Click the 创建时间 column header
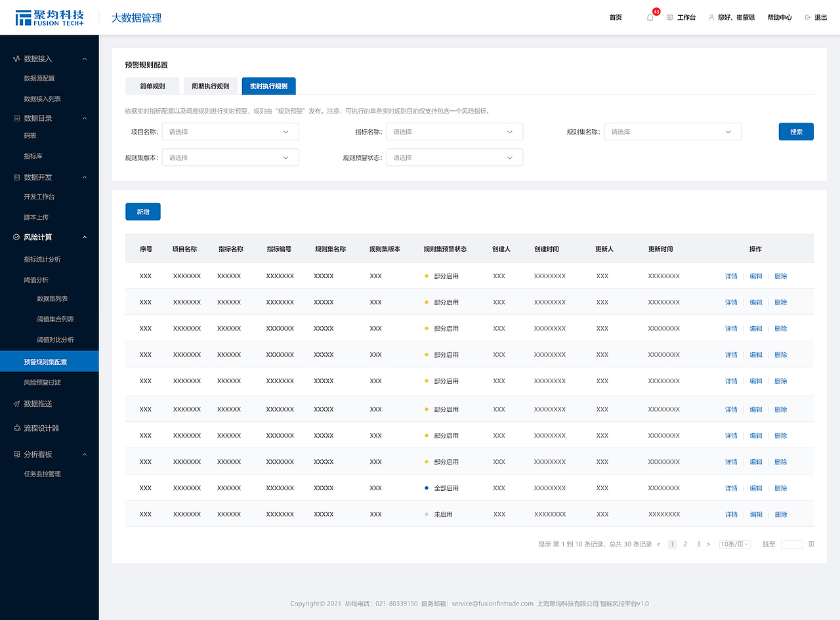Screen dimensions: 840x620 547,249
